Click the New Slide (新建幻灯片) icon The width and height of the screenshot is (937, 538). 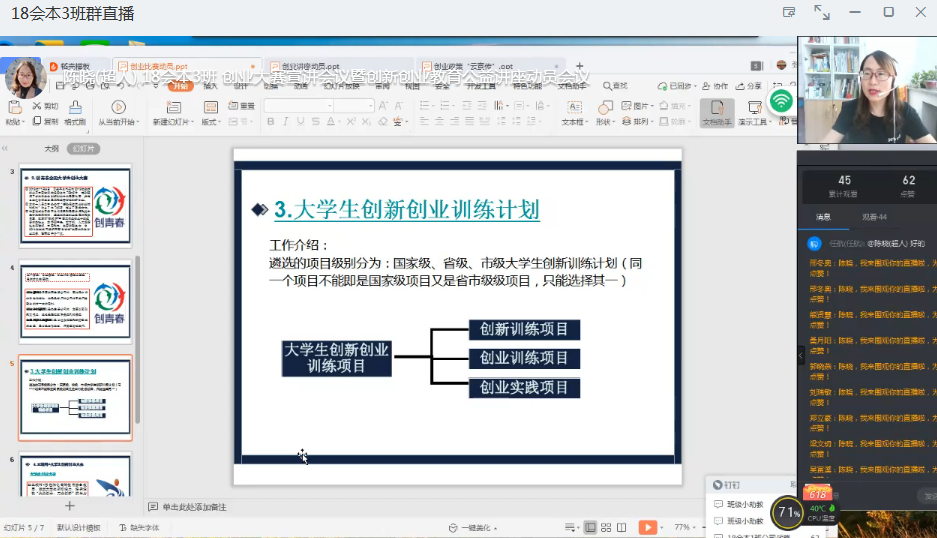point(174,108)
